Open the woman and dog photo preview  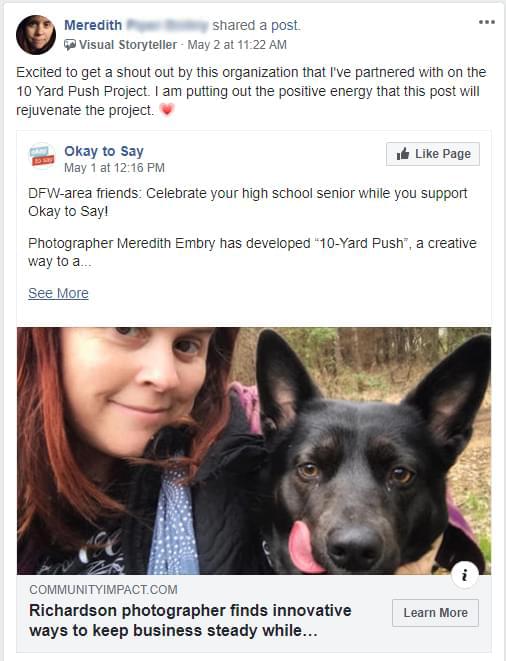point(254,451)
